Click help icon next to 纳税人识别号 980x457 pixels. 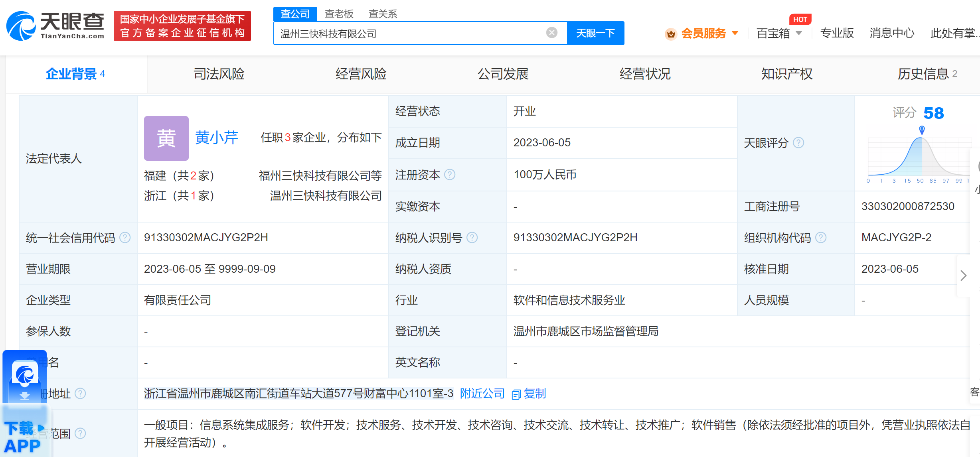click(x=472, y=238)
